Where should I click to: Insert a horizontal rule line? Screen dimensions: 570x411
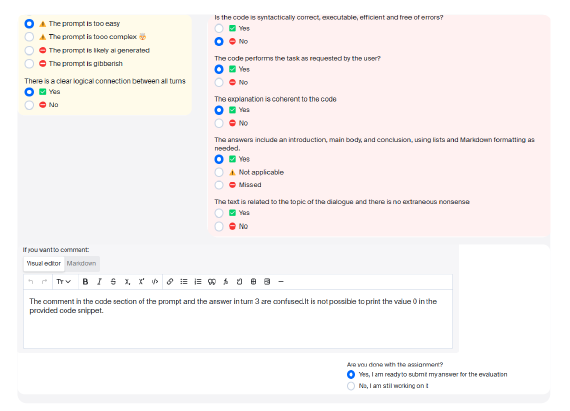tap(281, 282)
